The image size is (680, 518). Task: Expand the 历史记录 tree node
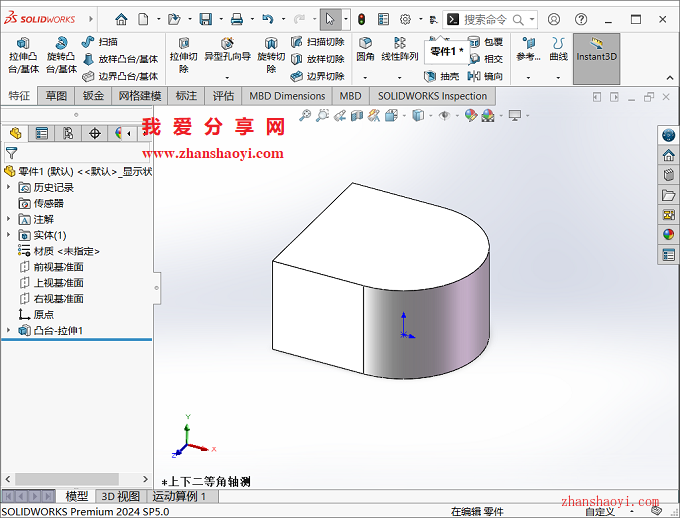[x=10, y=187]
